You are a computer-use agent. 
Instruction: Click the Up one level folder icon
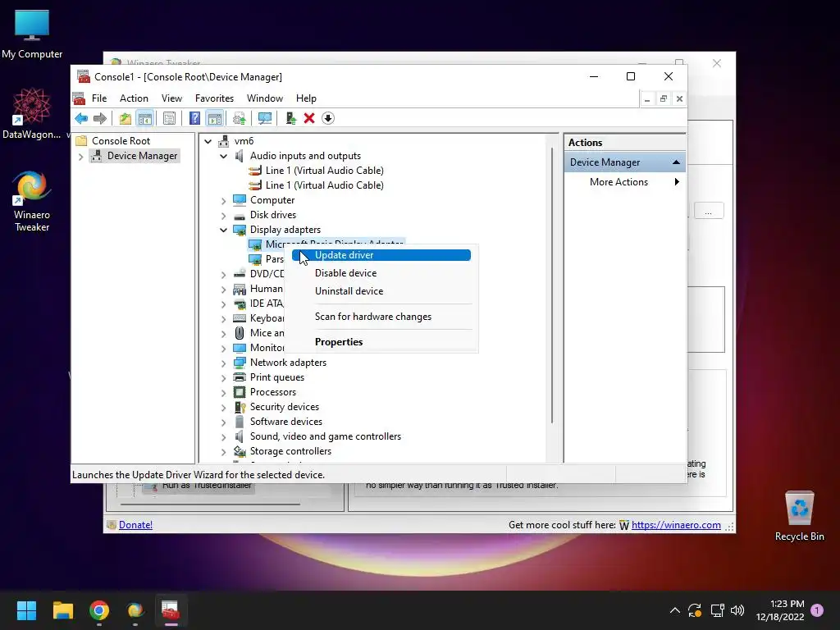[x=125, y=118]
